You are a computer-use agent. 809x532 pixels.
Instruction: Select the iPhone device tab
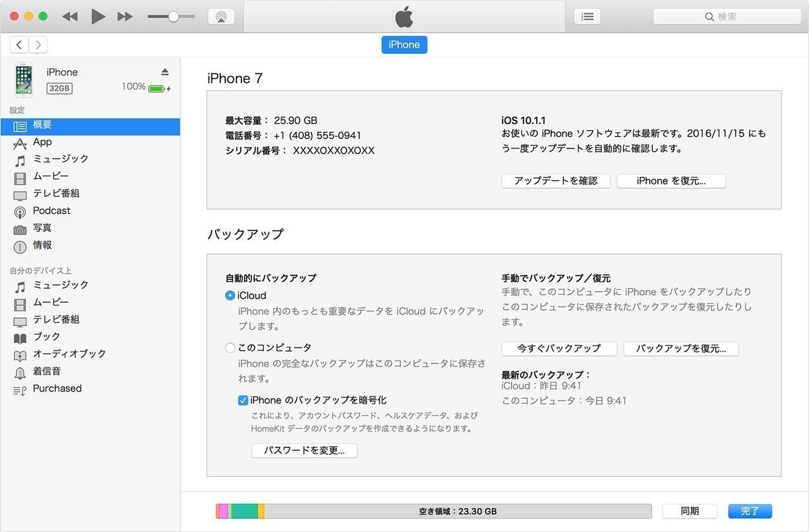pos(404,44)
